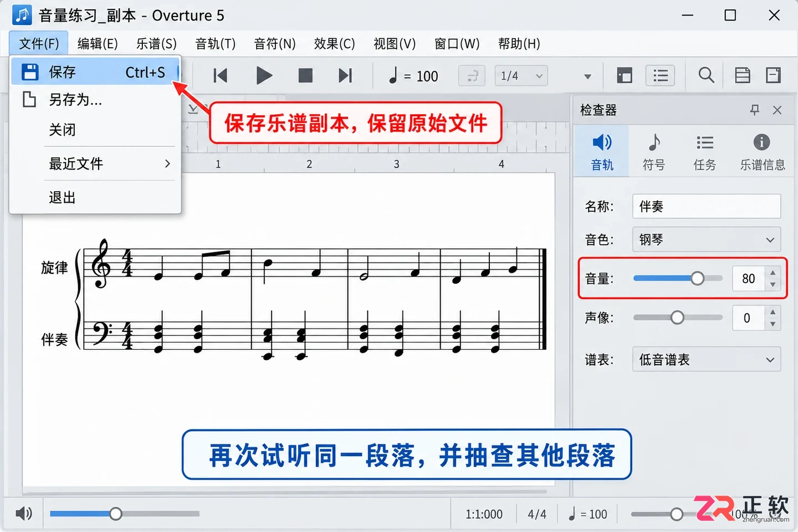This screenshot has width=798, height=532.
Task: Open the 效果(C) menu
Action: [x=334, y=44]
